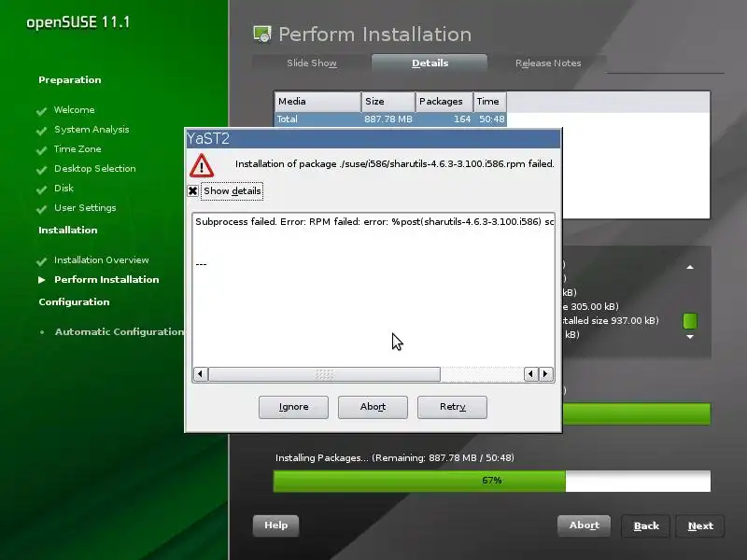Click the green package progress bar behind dialog
This screenshot has width=747, height=560.
click(x=637, y=413)
